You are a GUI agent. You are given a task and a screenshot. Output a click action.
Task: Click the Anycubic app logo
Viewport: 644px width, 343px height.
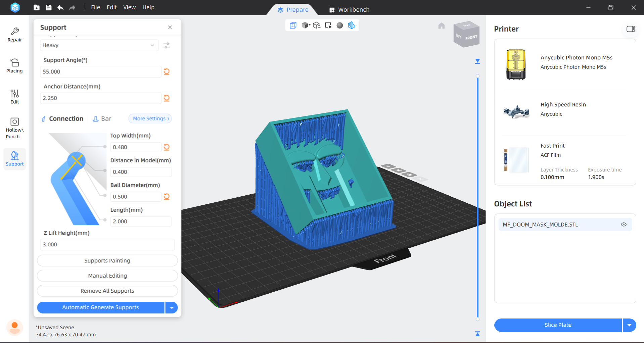pos(15,7)
